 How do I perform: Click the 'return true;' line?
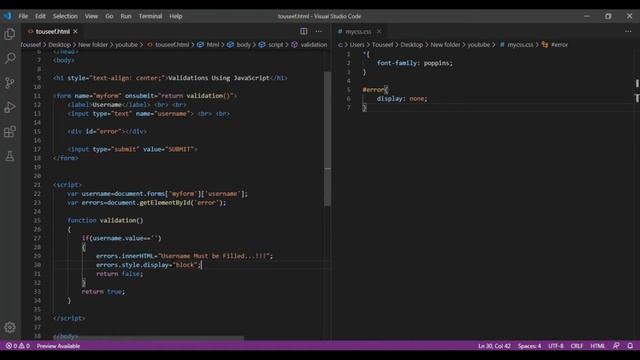click(x=103, y=291)
